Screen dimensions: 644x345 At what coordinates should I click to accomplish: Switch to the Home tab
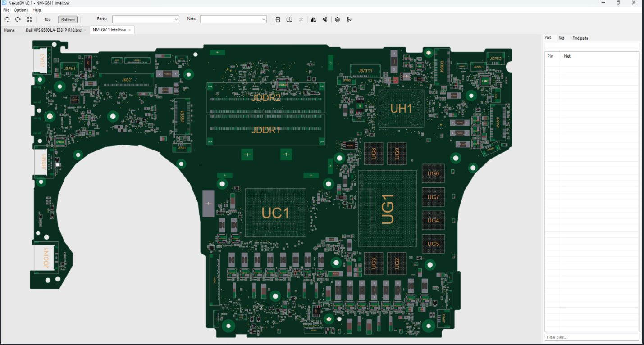click(x=9, y=30)
